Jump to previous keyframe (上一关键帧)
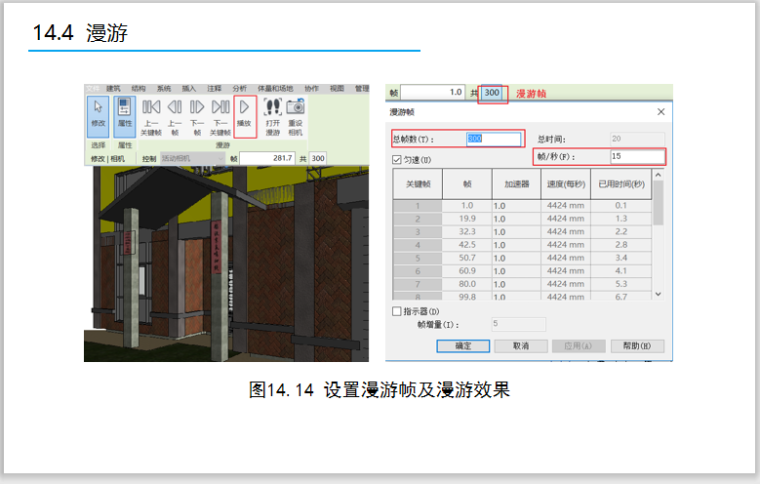The width and height of the screenshot is (760, 484). tap(151, 115)
